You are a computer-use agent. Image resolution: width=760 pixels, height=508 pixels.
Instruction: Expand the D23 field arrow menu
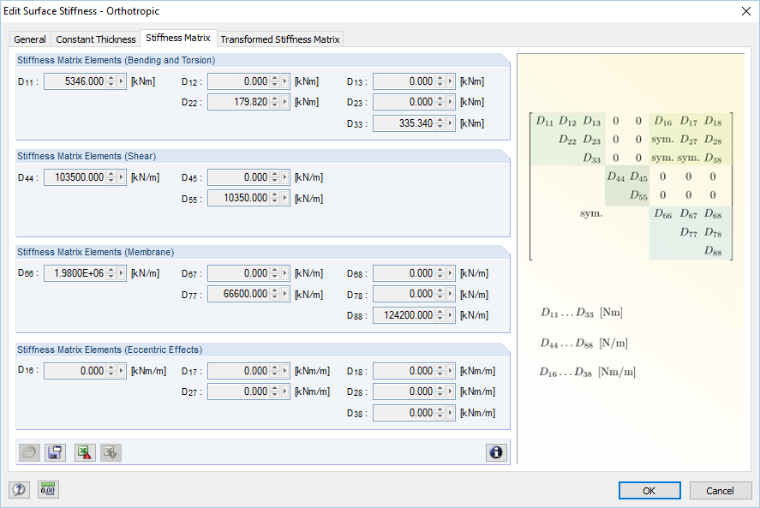[450, 102]
